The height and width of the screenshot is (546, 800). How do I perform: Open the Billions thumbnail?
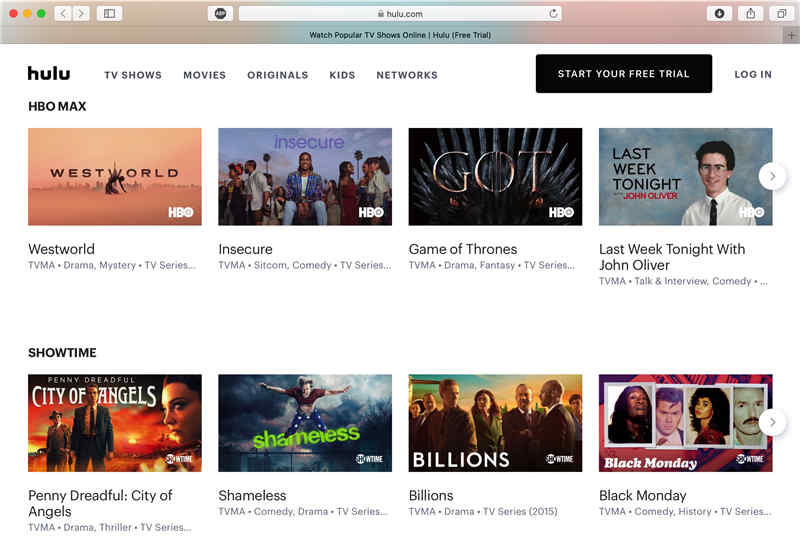(495, 423)
